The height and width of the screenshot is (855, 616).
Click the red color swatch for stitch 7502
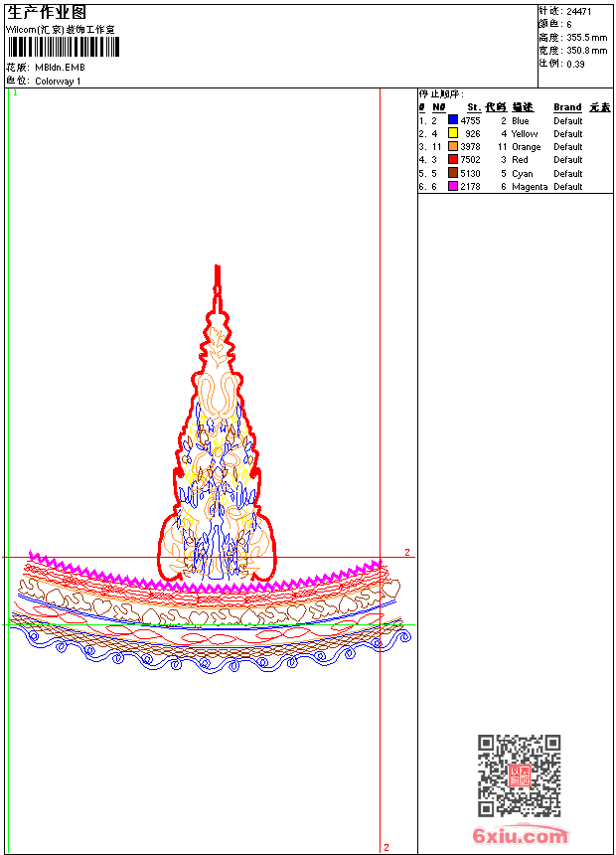click(453, 159)
